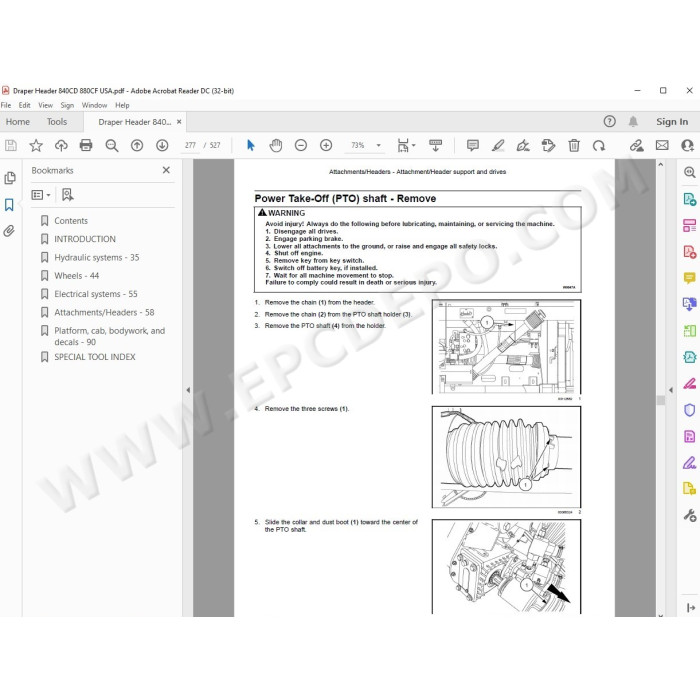
Task: Expand the right tools pane arrow
Action: 671,390
